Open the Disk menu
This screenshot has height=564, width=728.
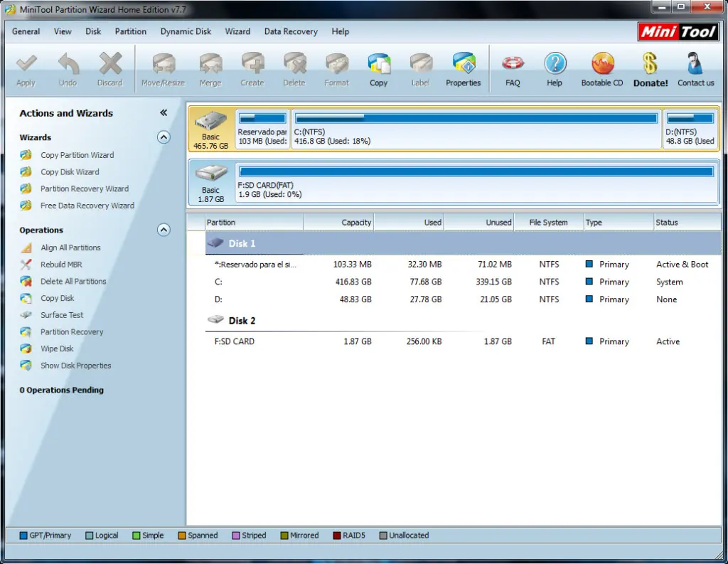pos(93,31)
